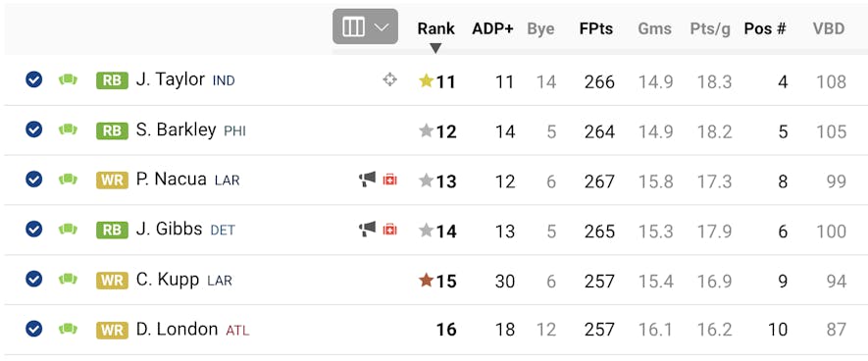Open the D. London player link
The image size is (868, 361).
click(x=177, y=329)
